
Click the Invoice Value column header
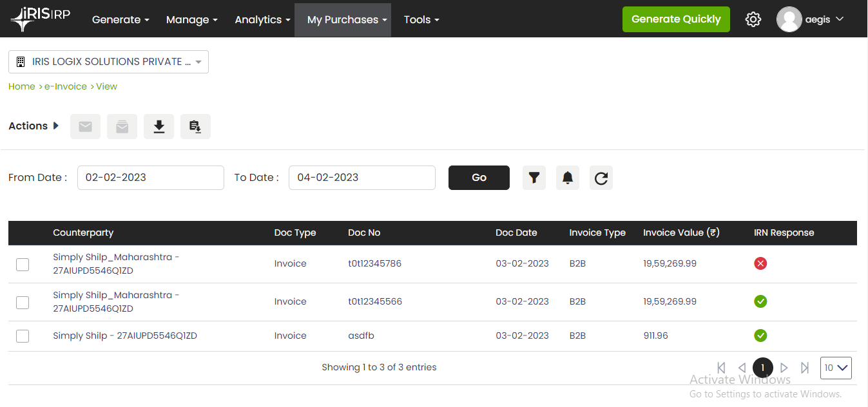click(x=681, y=232)
